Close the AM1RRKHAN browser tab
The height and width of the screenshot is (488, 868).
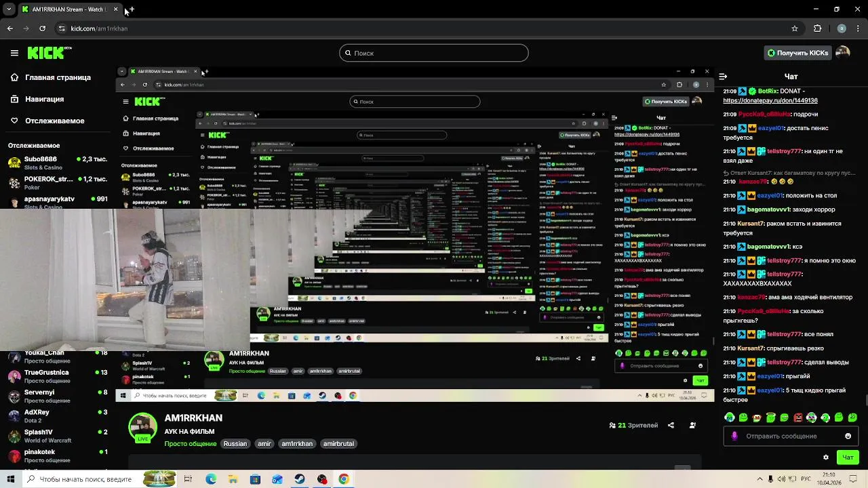pyautogui.click(x=115, y=9)
